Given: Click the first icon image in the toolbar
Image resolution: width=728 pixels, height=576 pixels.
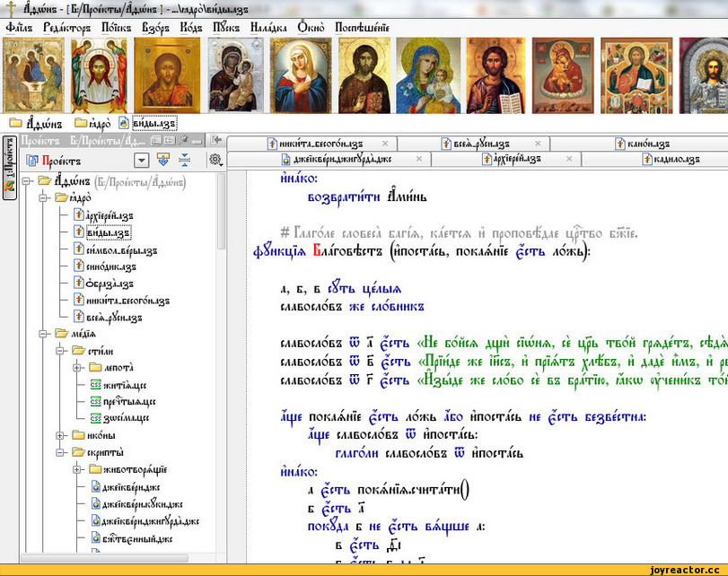Looking at the screenshot, I should point(34,74).
